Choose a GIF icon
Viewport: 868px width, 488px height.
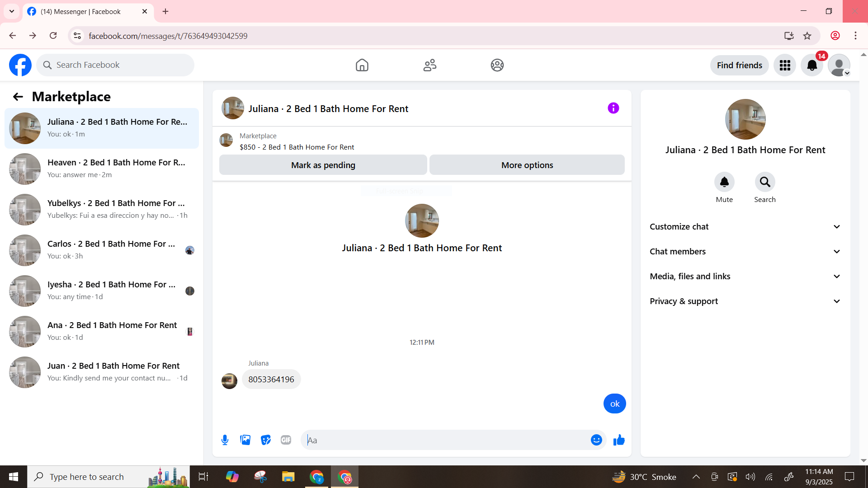[x=286, y=440]
